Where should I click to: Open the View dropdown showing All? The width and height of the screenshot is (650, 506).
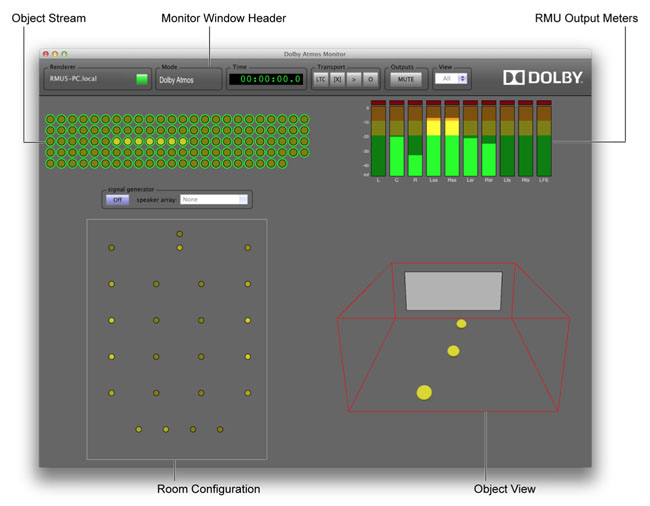click(x=451, y=79)
